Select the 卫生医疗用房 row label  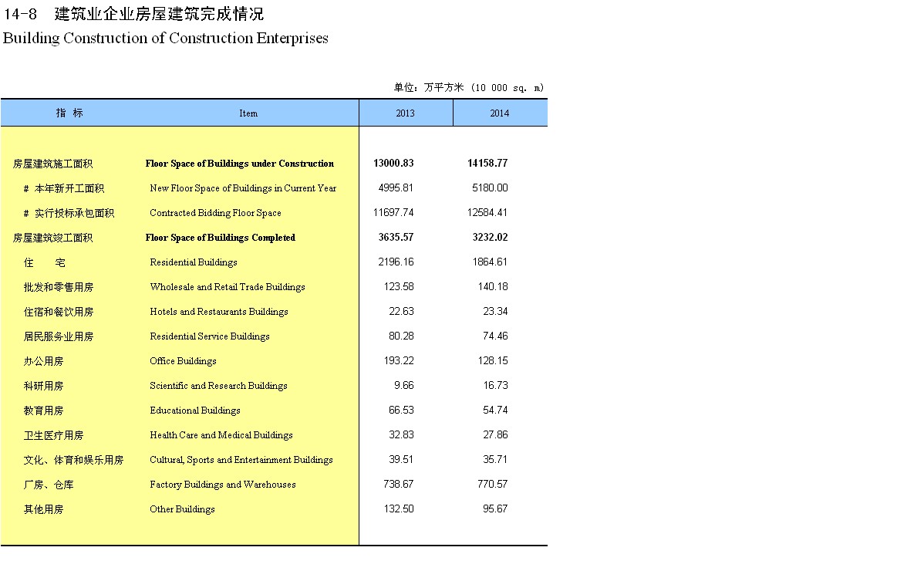click(53, 435)
